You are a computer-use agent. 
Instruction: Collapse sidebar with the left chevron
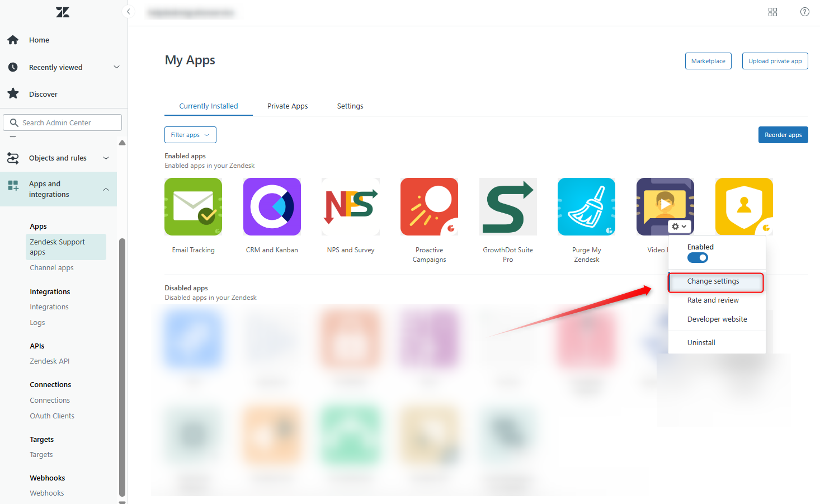tap(128, 11)
